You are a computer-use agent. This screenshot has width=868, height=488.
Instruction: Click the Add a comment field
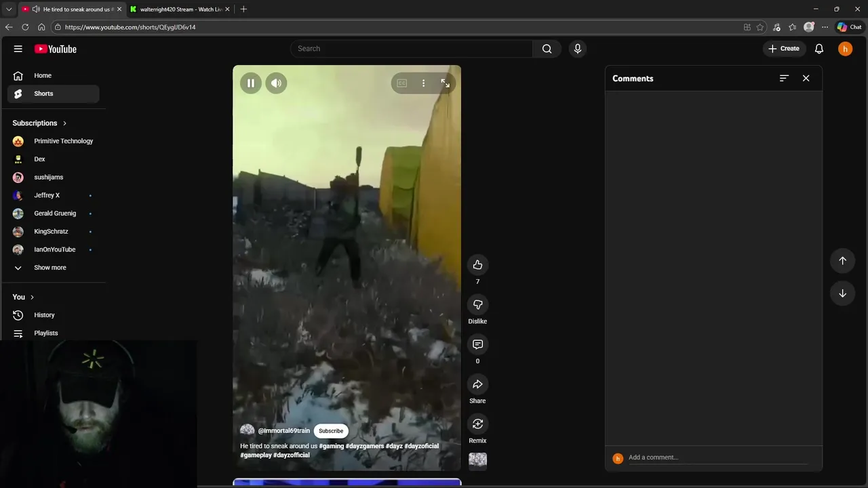point(717,457)
